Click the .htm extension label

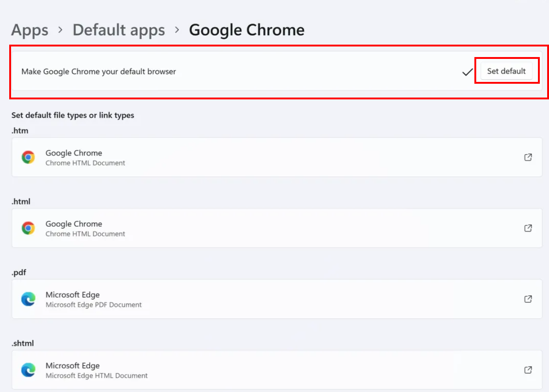pos(20,131)
